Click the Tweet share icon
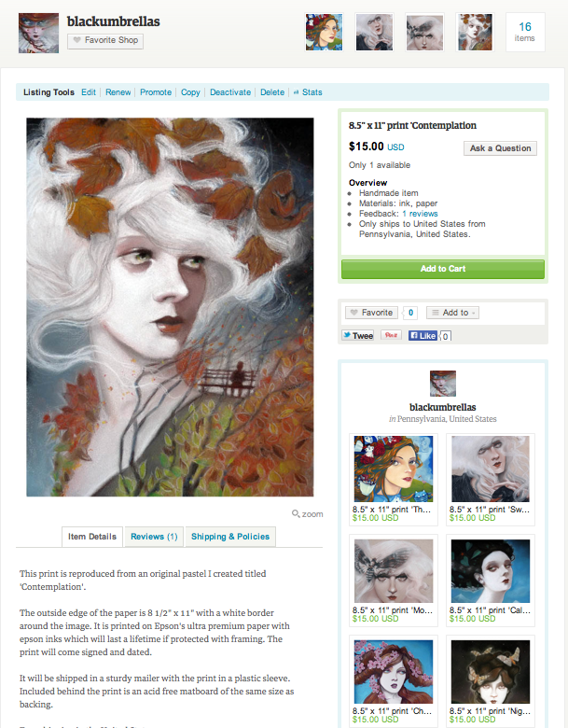The image size is (568, 728). pos(358,336)
